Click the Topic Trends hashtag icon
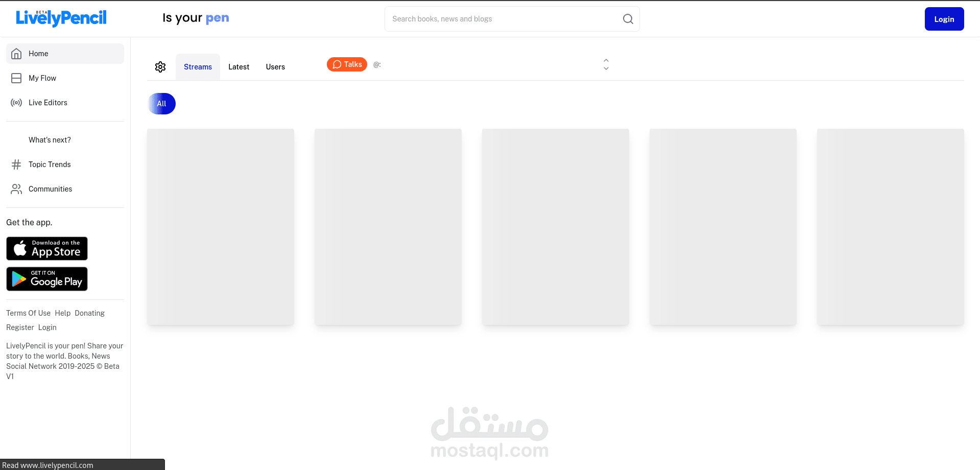Image resolution: width=980 pixels, height=470 pixels. click(x=16, y=165)
